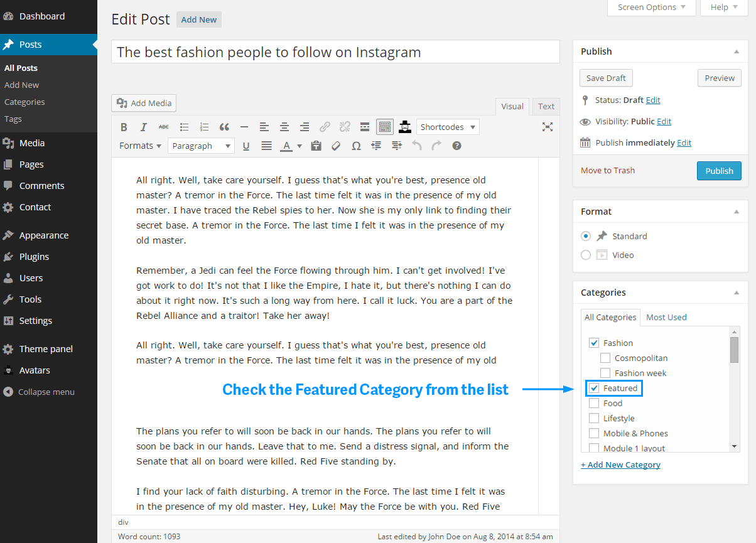Check the Fashion week category
This screenshot has height=543, width=756.
pyautogui.click(x=605, y=373)
